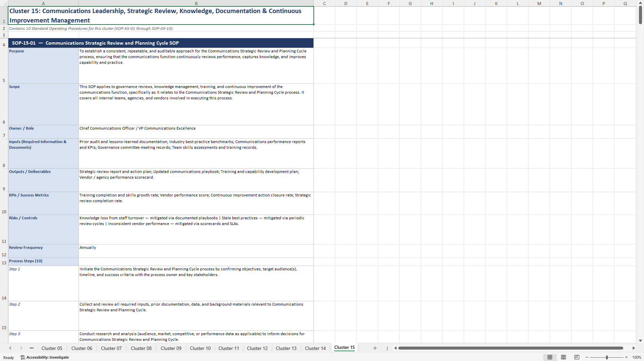644x361 pixels.
Task: Click the Step 3 label cell
Action: (43, 337)
